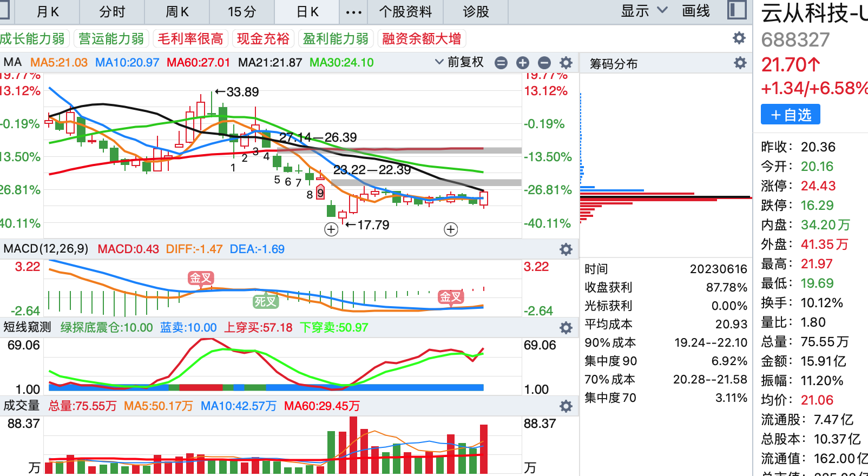Viewport: 868px width, 476px height.
Task: Click the 集中度70 3.11% row
Action: point(666,398)
